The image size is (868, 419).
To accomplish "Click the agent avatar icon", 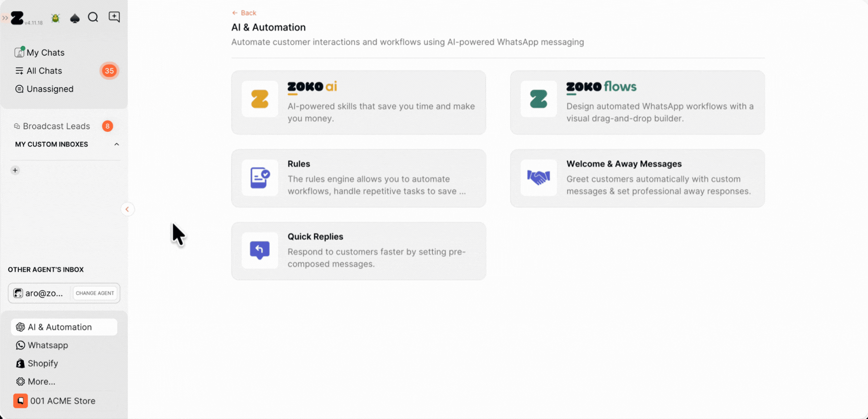I will click(18, 293).
